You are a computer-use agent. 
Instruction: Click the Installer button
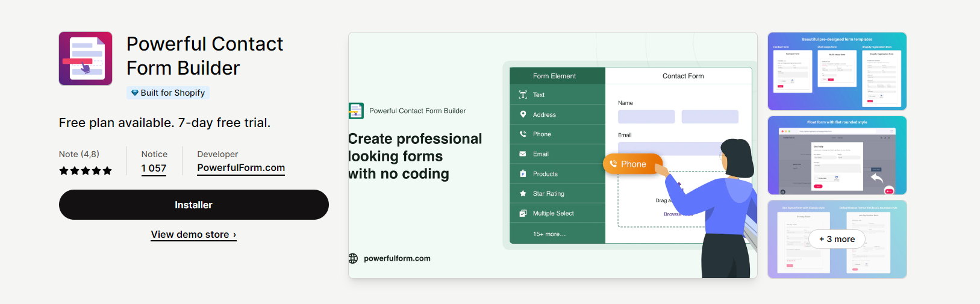pyautogui.click(x=194, y=205)
